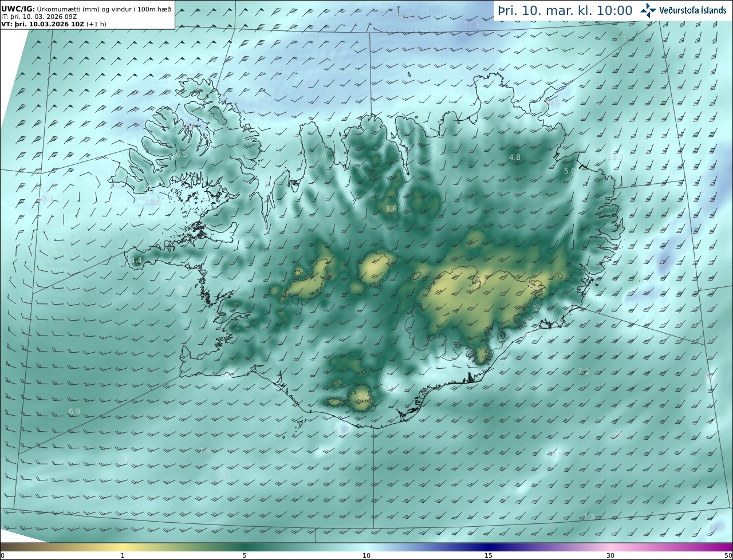The image size is (733, 560).
Task: Click the 1 tick label on the color scale
Action: click(123, 555)
